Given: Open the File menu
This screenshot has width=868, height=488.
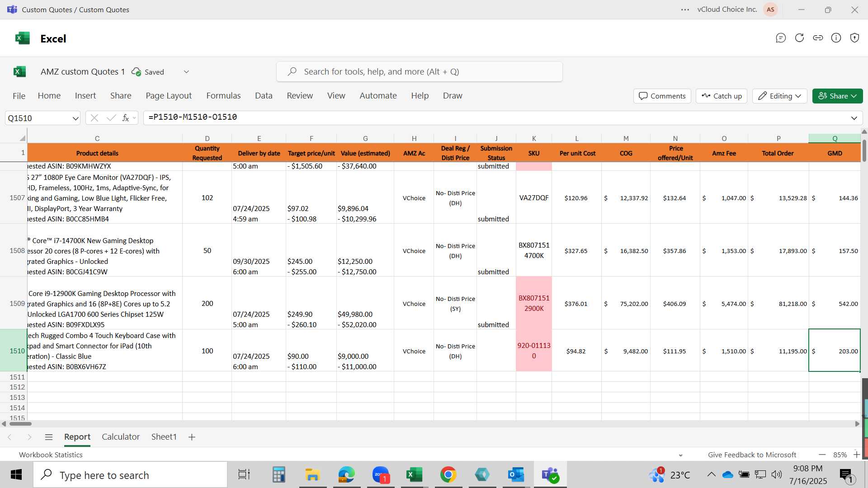Looking at the screenshot, I should click(19, 96).
